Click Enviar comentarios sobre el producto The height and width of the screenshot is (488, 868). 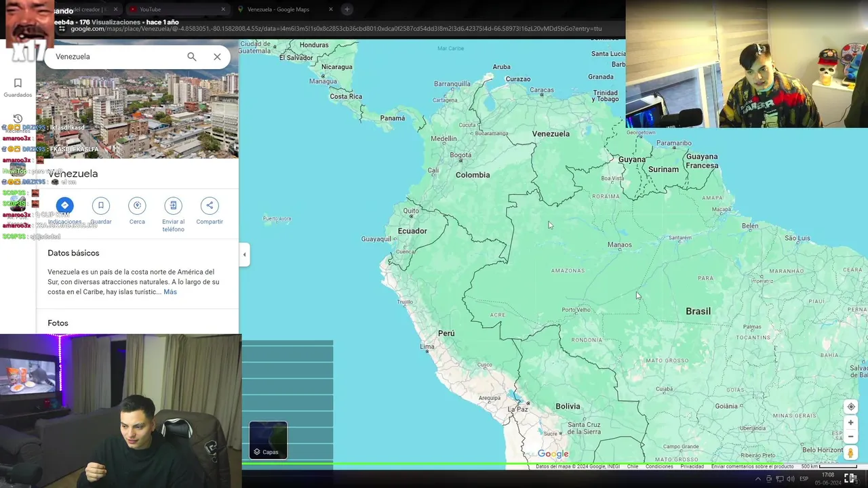(x=752, y=466)
